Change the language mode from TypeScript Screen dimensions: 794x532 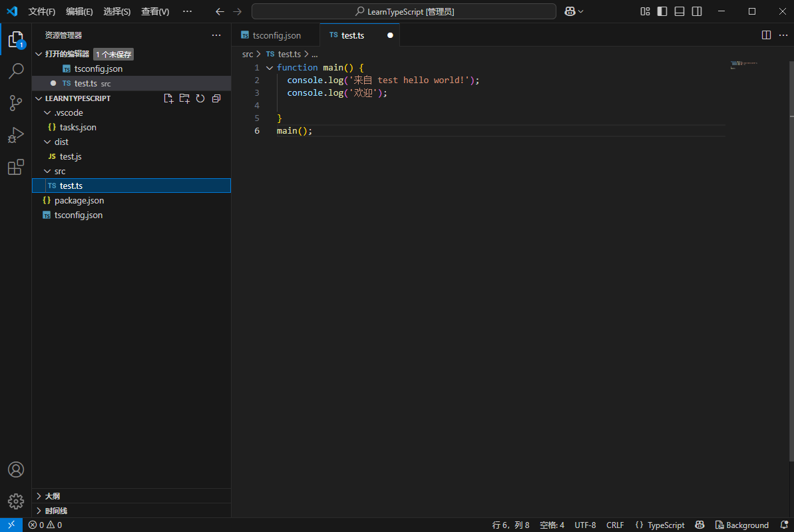click(660, 525)
